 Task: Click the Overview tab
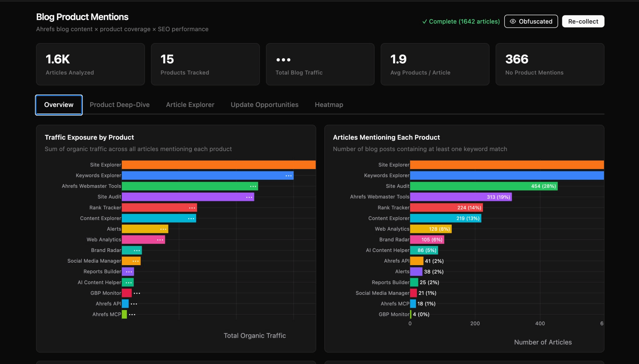tap(58, 104)
